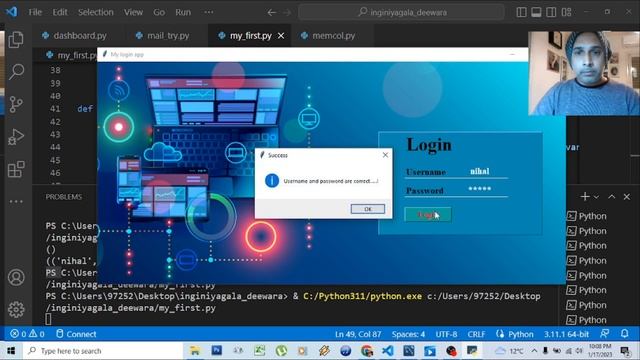Open the Action Center notification icon
640x360 pixels.
[x=625, y=351]
